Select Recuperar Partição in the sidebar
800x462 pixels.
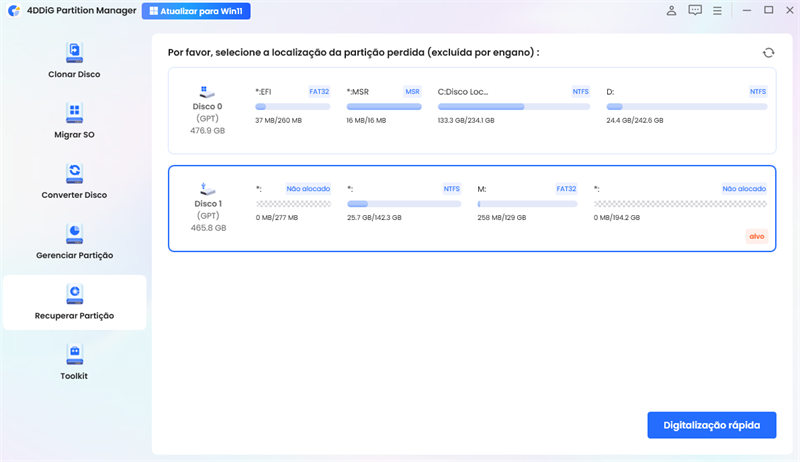coord(74,302)
